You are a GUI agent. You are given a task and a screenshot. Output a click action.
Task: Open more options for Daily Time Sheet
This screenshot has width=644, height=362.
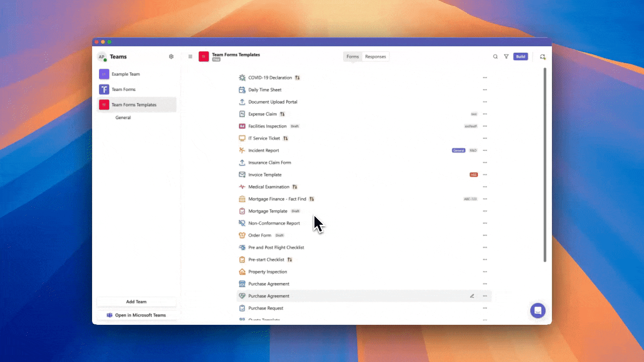pos(485,90)
